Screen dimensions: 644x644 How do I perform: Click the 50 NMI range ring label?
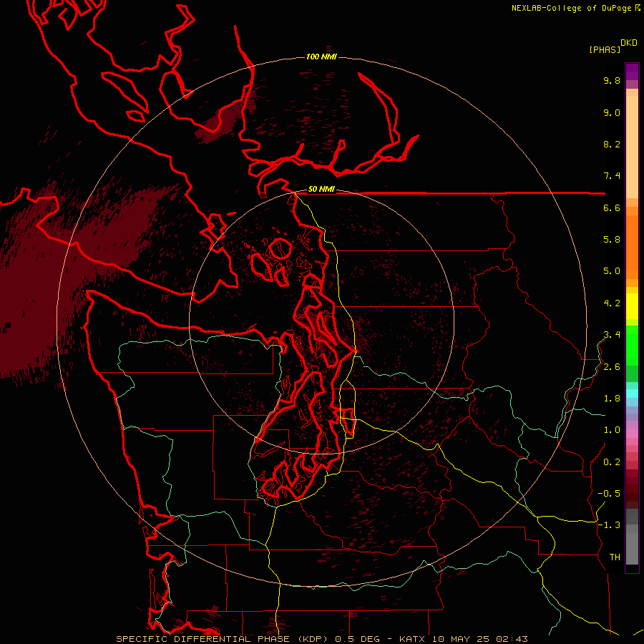point(321,190)
